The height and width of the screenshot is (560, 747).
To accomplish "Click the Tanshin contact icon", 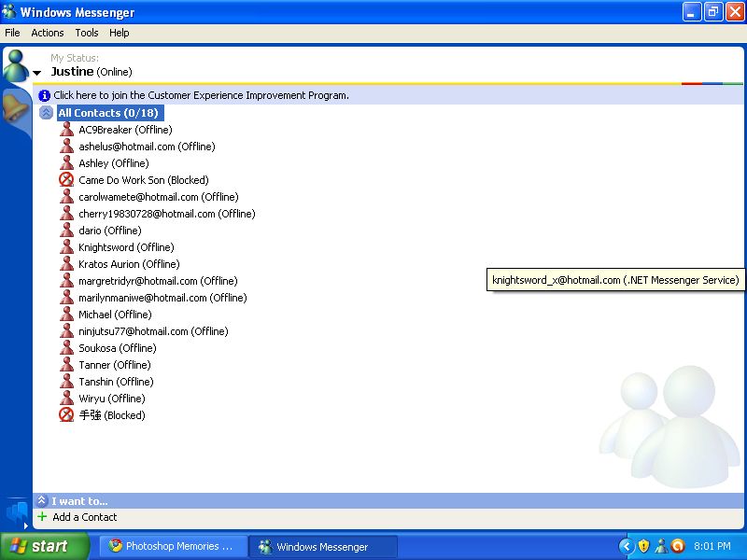I will tap(66, 382).
